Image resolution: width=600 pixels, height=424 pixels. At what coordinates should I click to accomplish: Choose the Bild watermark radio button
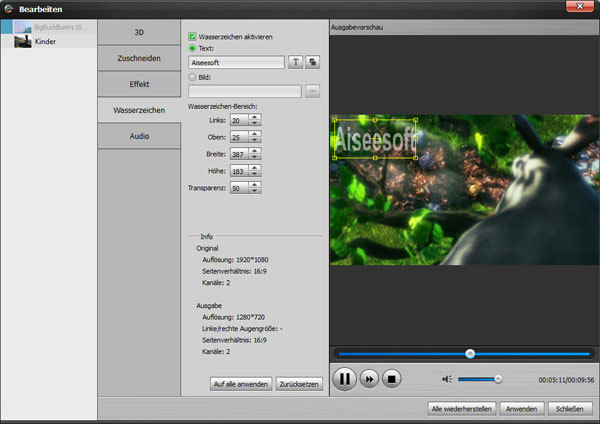(x=192, y=77)
